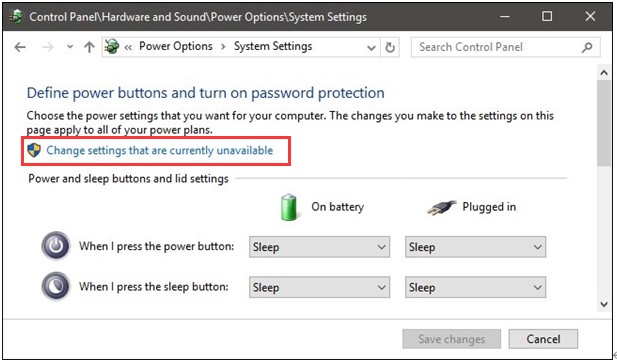Image resolution: width=617 pixels, height=363 pixels.
Task: Refresh the System Settings page
Action: click(x=390, y=48)
